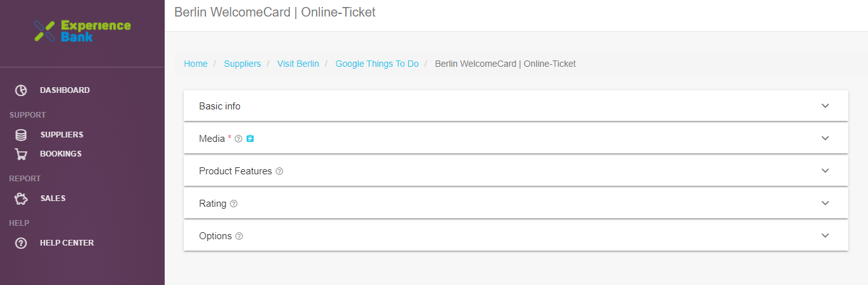Click the blue clipboard icon beside Media
Image resolution: width=868 pixels, height=285 pixels.
point(250,139)
